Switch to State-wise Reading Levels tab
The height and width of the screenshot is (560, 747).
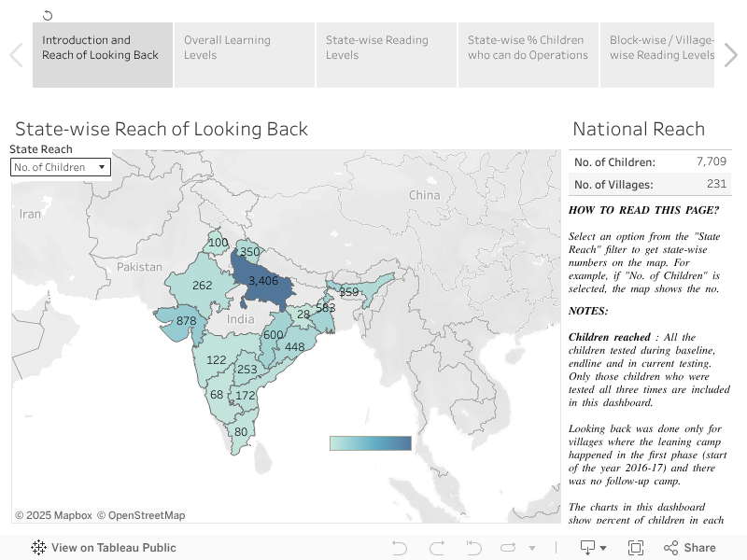pos(387,55)
